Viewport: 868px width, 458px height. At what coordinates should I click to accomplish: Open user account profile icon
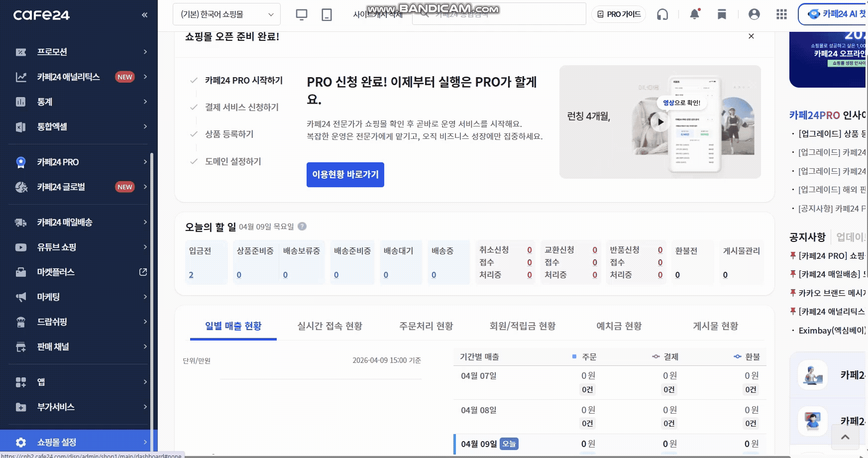[754, 14]
